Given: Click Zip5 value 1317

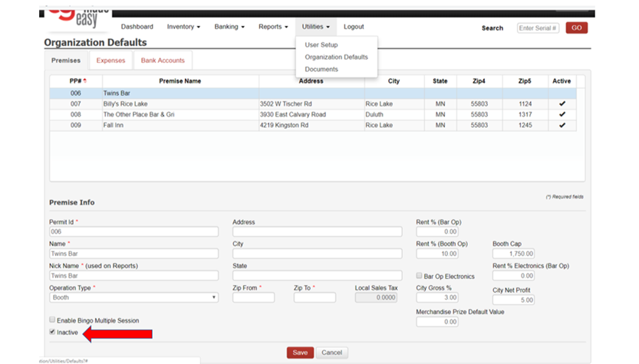Looking at the screenshot, I should (x=525, y=114).
